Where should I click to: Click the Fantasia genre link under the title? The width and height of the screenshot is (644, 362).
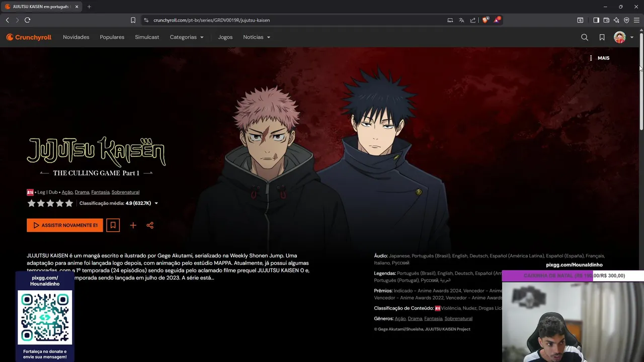point(100,192)
